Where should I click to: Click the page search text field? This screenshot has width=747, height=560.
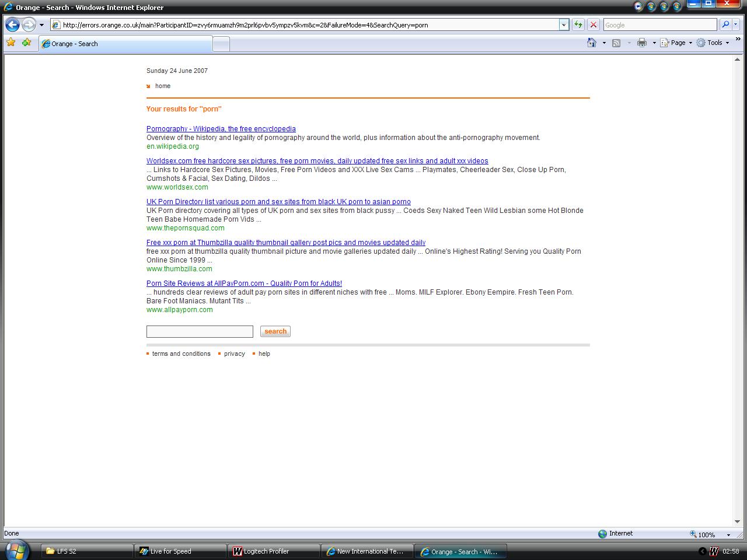(200, 331)
